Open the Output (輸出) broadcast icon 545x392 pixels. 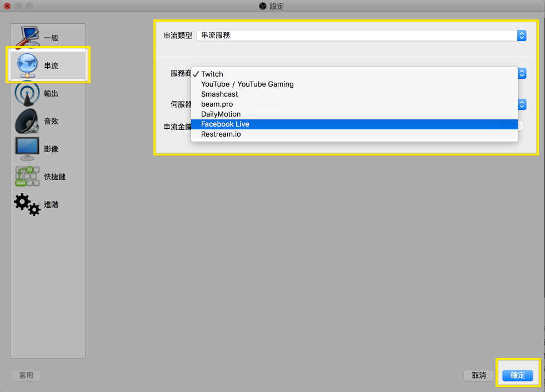(27, 93)
